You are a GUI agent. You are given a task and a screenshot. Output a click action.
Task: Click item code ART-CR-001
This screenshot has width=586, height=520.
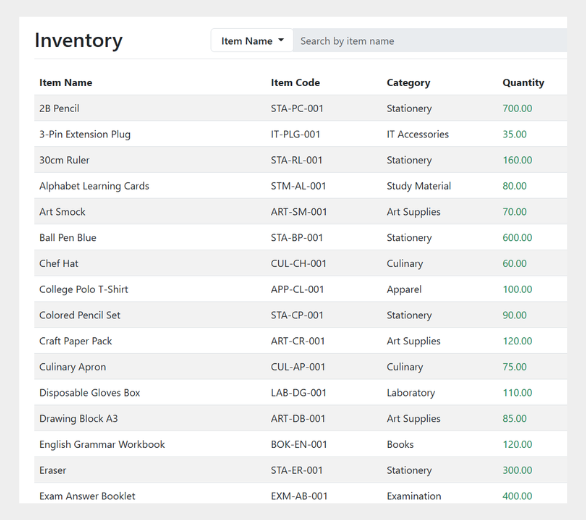tap(297, 341)
